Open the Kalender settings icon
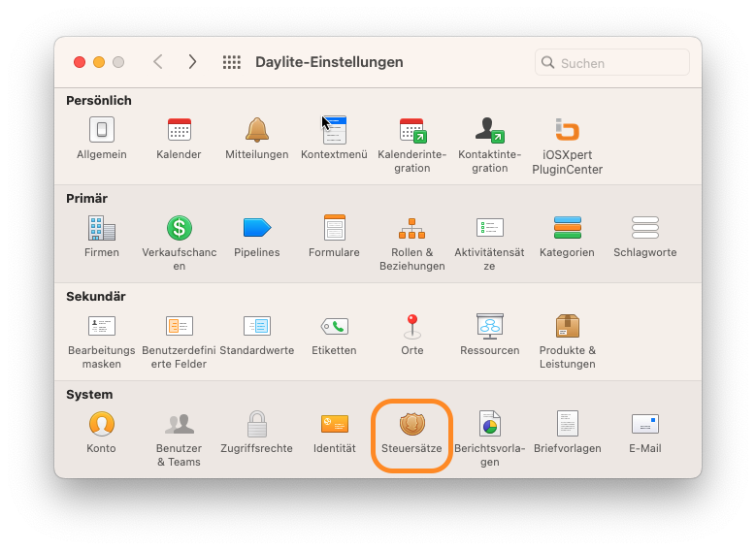Screen dimensions: 756x550 179,130
